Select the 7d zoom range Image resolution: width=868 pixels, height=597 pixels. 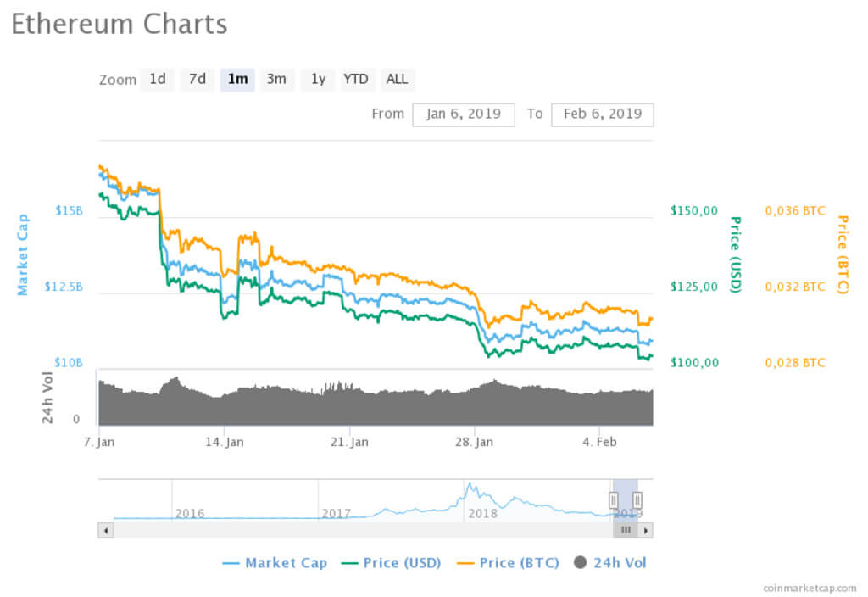(197, 80)
